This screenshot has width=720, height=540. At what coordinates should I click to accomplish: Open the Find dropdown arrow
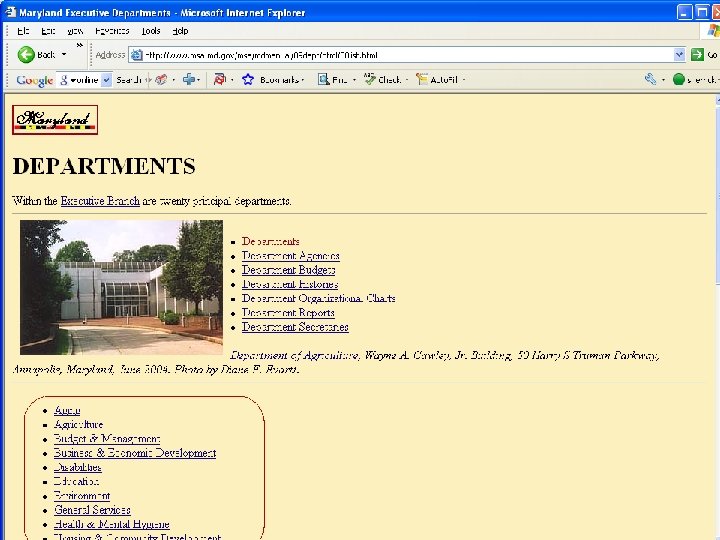click(x=354, y=80)
